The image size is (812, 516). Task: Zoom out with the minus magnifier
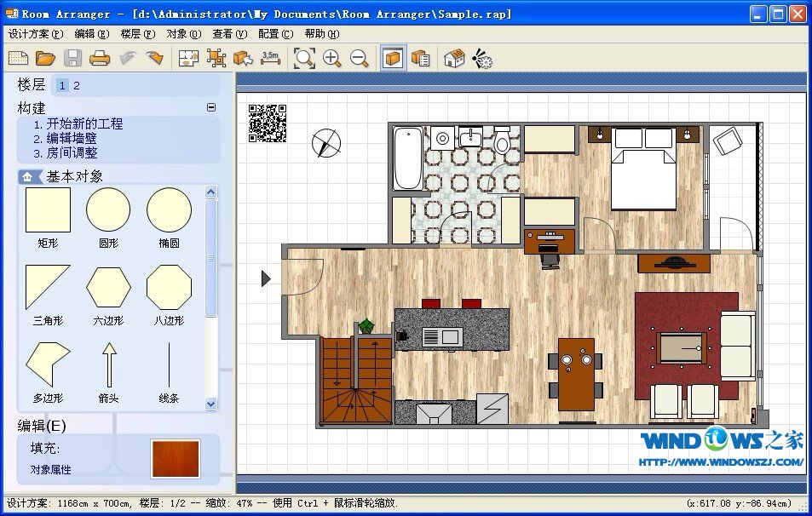(360, 58)
